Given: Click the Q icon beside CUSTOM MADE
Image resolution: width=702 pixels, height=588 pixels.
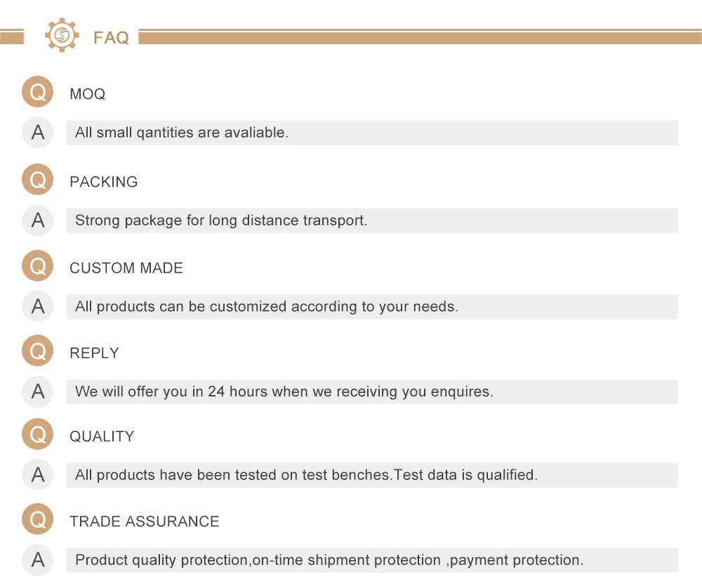Looking at the screenshot, I should (x=38, y=266).
